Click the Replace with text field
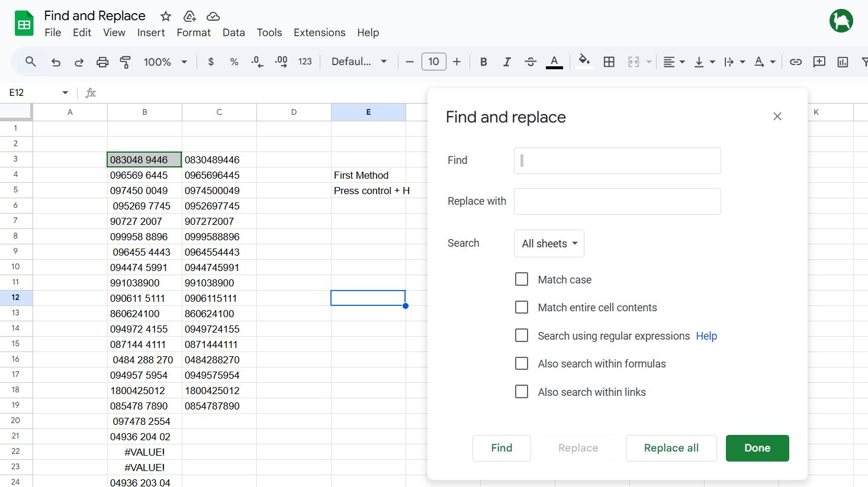 (618, 201)
